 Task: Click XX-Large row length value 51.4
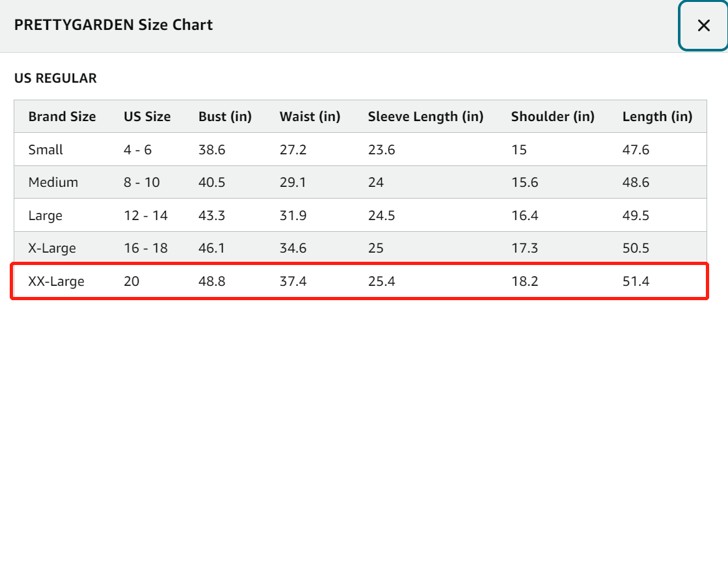tap(636, 282)
